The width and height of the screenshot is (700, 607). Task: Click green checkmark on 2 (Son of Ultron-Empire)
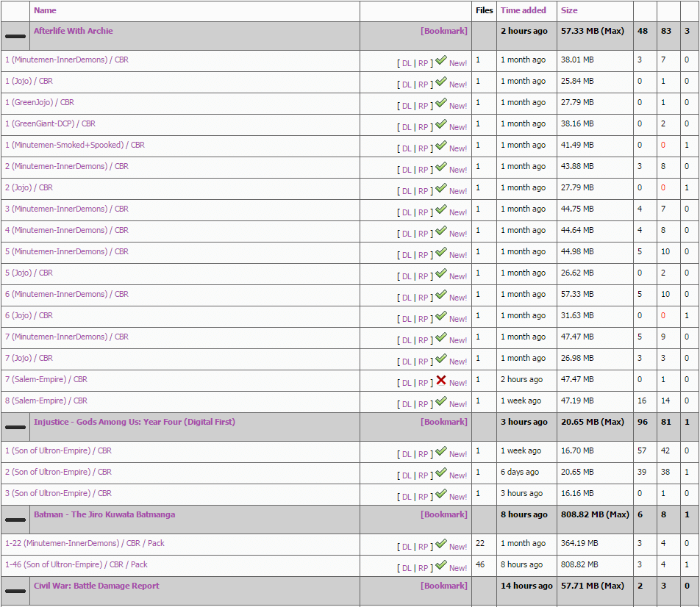441,473
